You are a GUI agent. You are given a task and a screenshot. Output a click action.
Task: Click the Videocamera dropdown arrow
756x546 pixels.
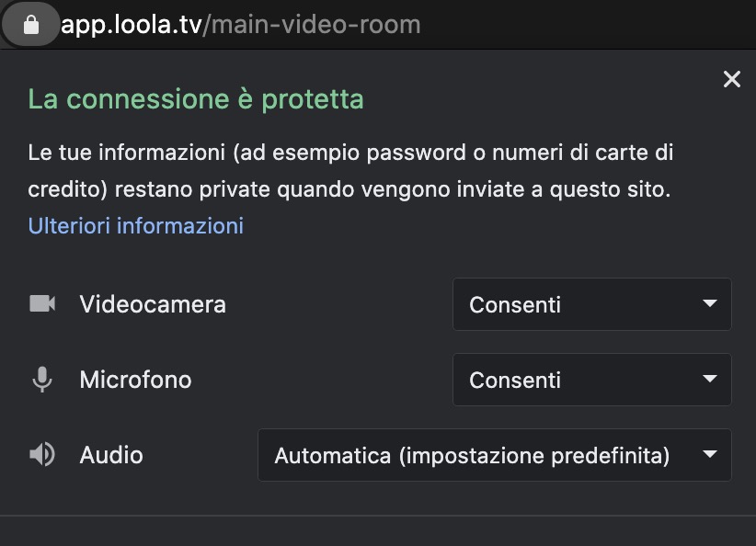pos(709,303)
